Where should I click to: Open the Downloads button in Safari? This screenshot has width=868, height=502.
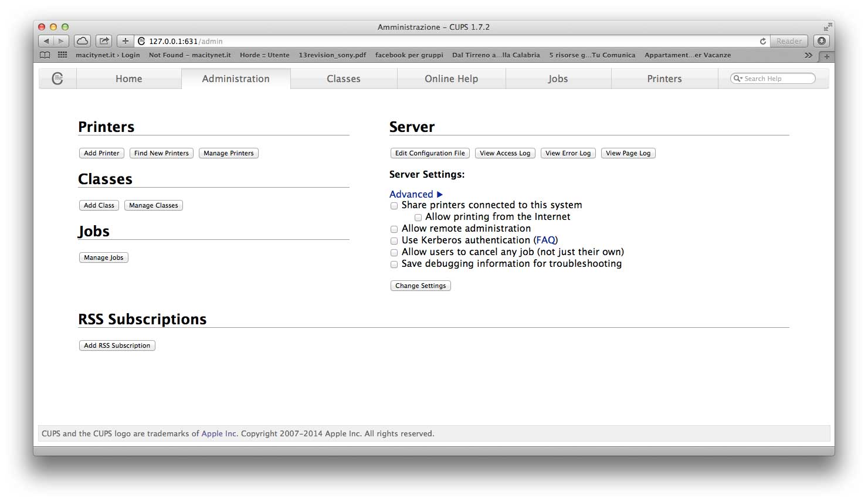click(822, 41)
